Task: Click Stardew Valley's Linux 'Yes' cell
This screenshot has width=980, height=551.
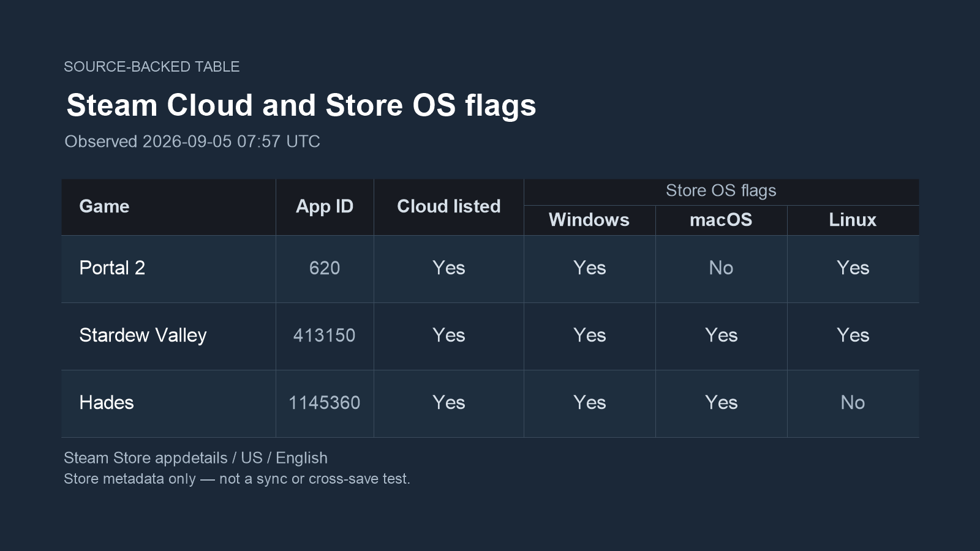Action: click(x=853, y=336)
